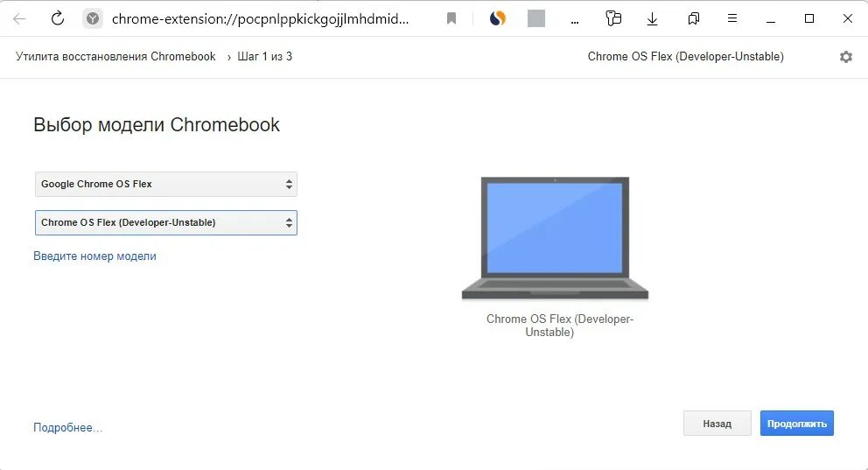Click the Yandex site info icon
The height and width of the screenshot is (470, 868).
[93, 19]
